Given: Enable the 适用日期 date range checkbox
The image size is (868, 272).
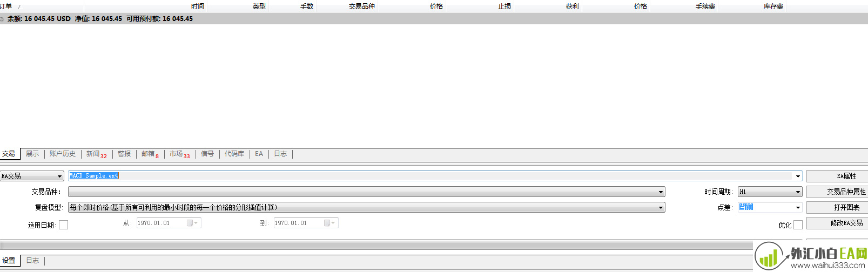Looking at the screenshot, I should 63,225.
